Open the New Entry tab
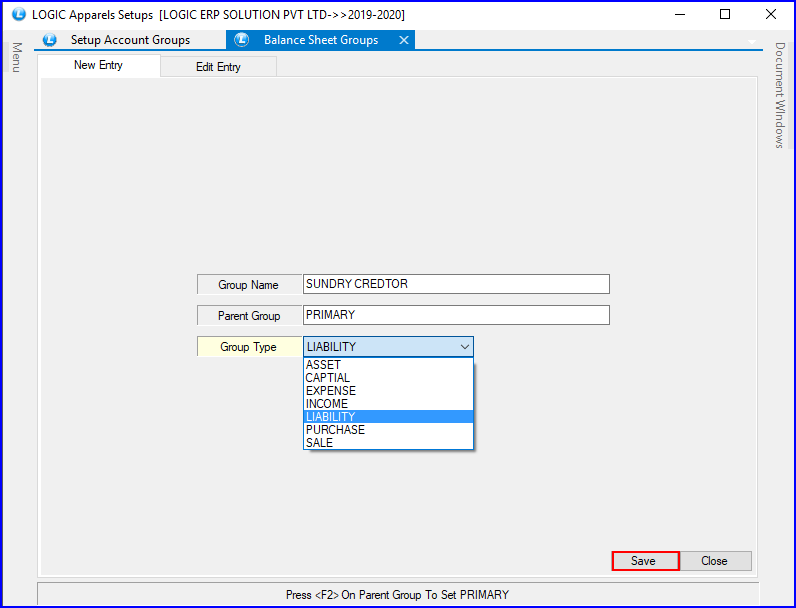 98,65
